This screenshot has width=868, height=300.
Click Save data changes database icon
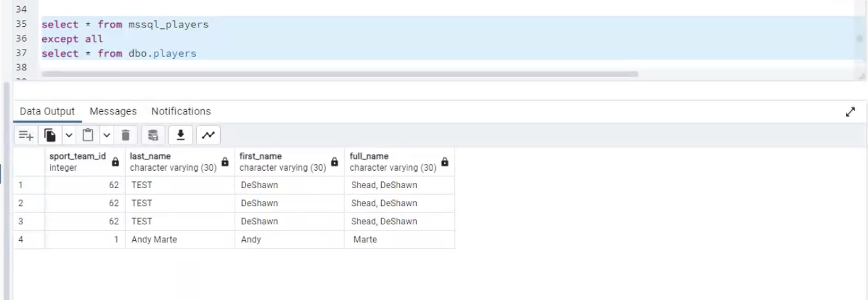152,136
